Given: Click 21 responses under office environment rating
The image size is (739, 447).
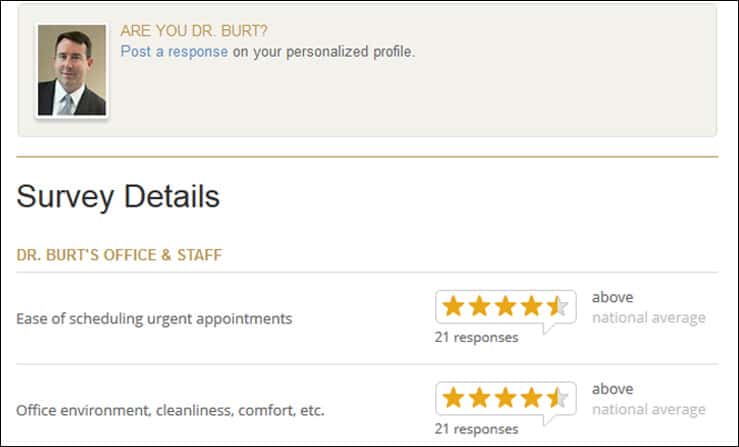Looking at the screenshot, I should coord(476,429).
